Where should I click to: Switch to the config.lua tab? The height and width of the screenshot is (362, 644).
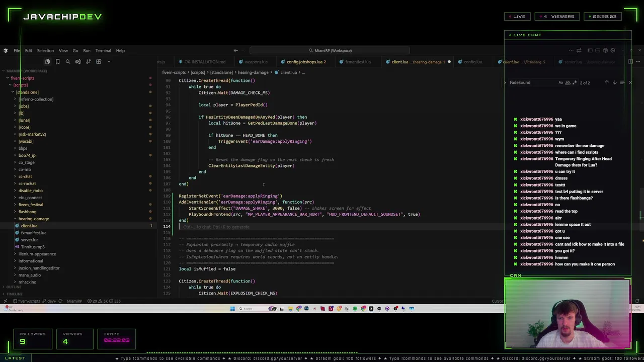tap(472, 62)
